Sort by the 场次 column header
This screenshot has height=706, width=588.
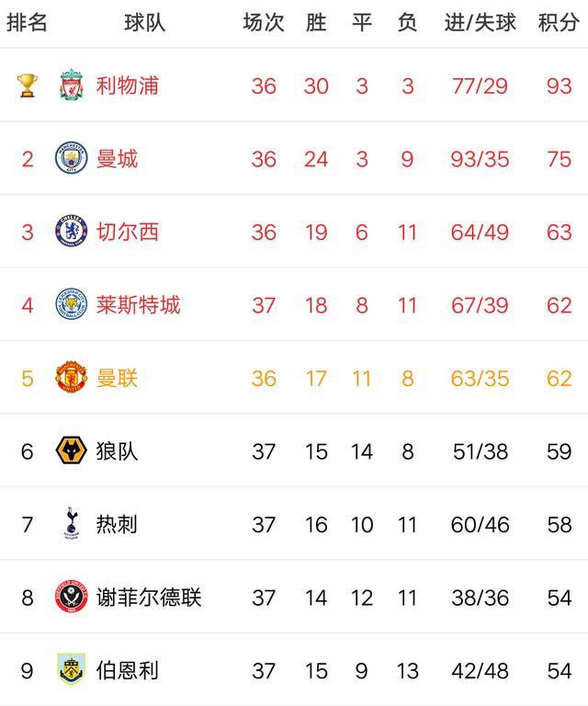click(x=264, y=23)
